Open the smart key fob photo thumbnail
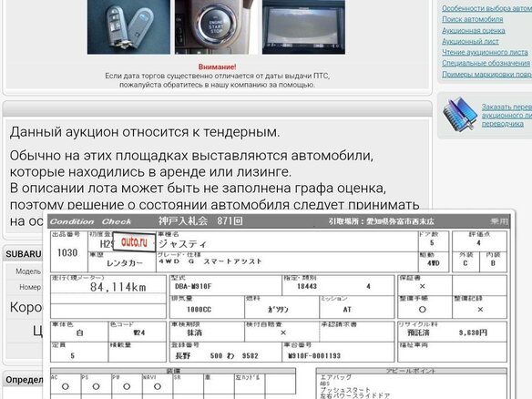 (128, 26)
